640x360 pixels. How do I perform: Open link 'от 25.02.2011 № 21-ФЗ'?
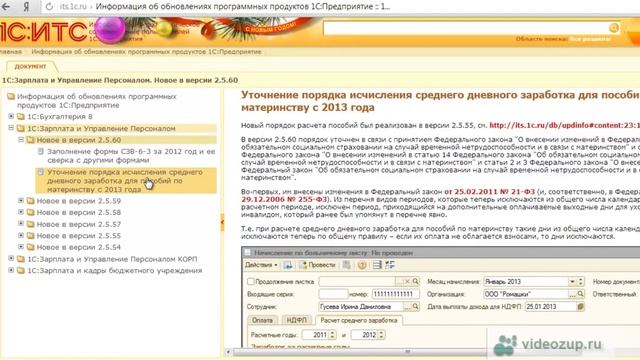[x=489, y=191]
